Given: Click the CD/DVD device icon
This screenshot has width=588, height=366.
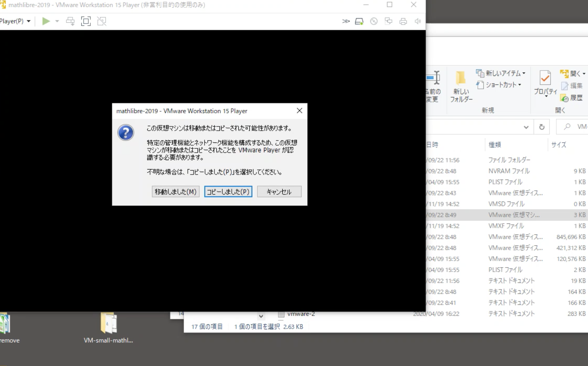Looking at the screenshot, I should pos(373,21).
